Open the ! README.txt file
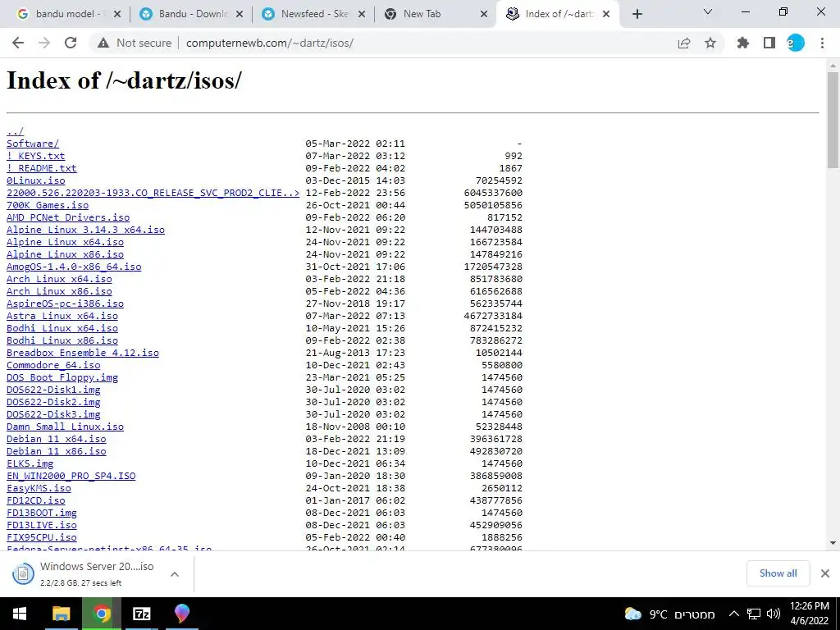The width and height of the screenshot is (840, 630). (42, 168)
